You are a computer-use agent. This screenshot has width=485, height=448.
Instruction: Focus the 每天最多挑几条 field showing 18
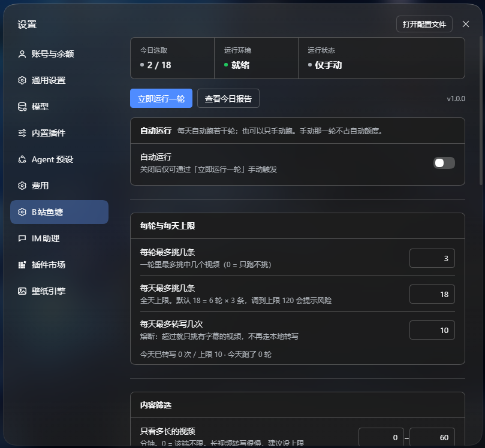pos(432,294)
